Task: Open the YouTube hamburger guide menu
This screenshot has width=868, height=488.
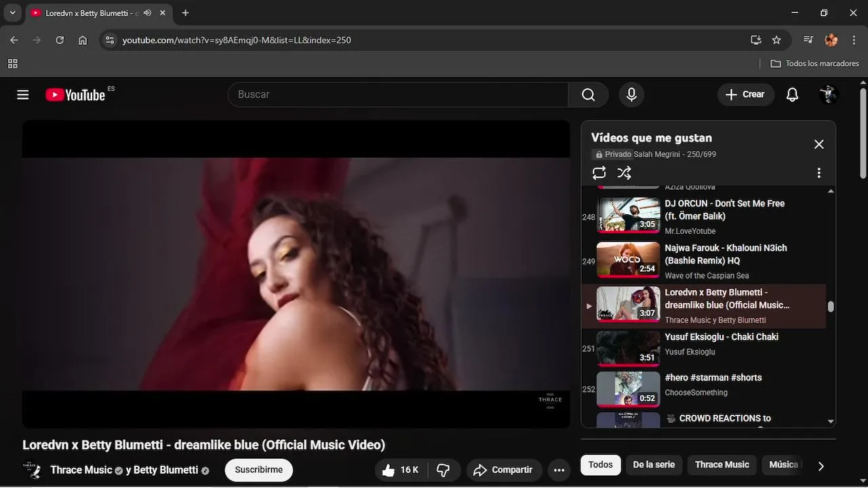Action: click(x=23, y=95)
